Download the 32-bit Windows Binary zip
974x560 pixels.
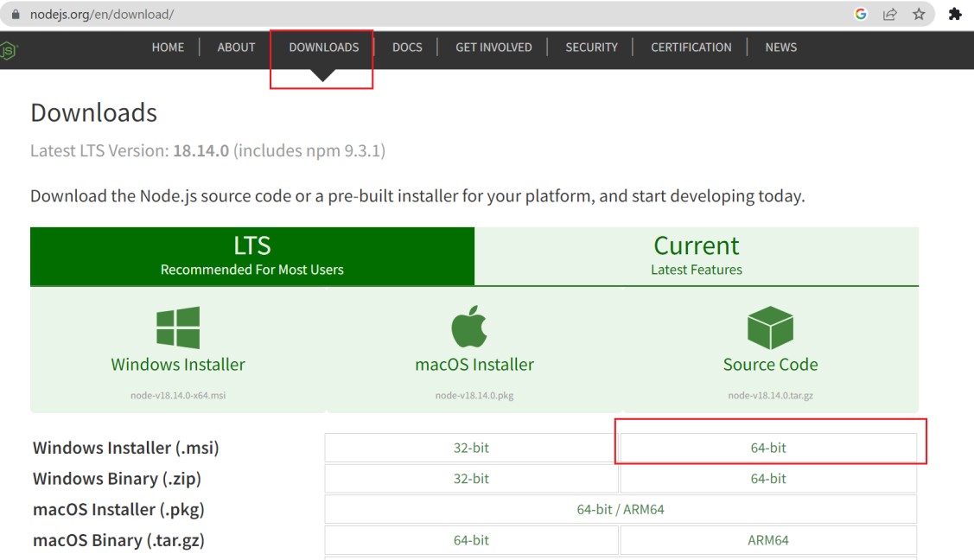pos(471,478)
